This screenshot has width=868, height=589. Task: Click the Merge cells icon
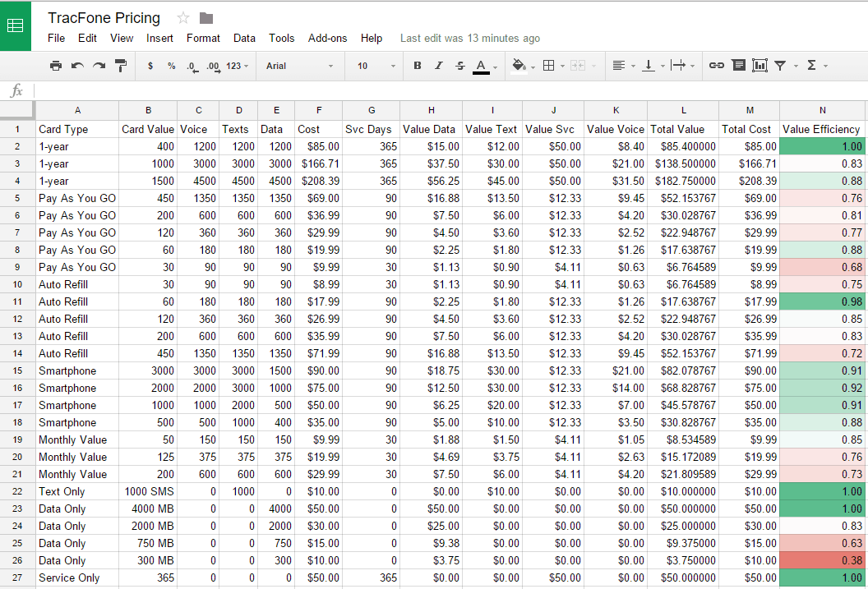[578, 66]
